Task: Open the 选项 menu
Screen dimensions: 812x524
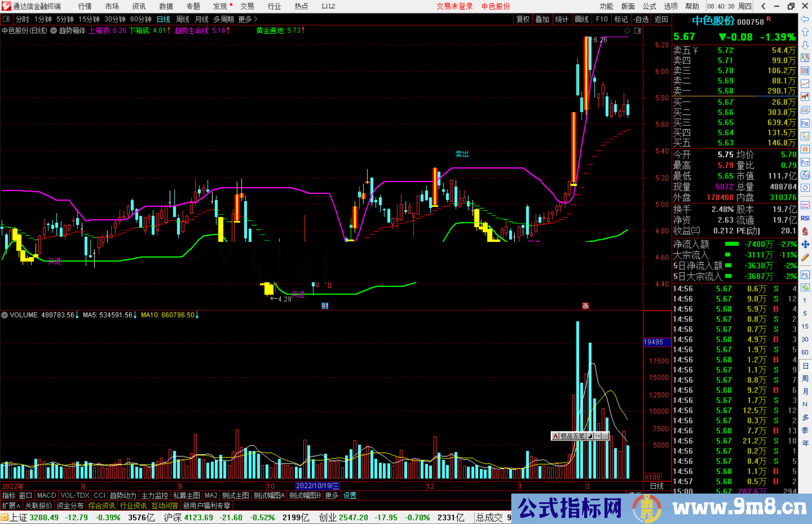Action: [x=671, y=6]
